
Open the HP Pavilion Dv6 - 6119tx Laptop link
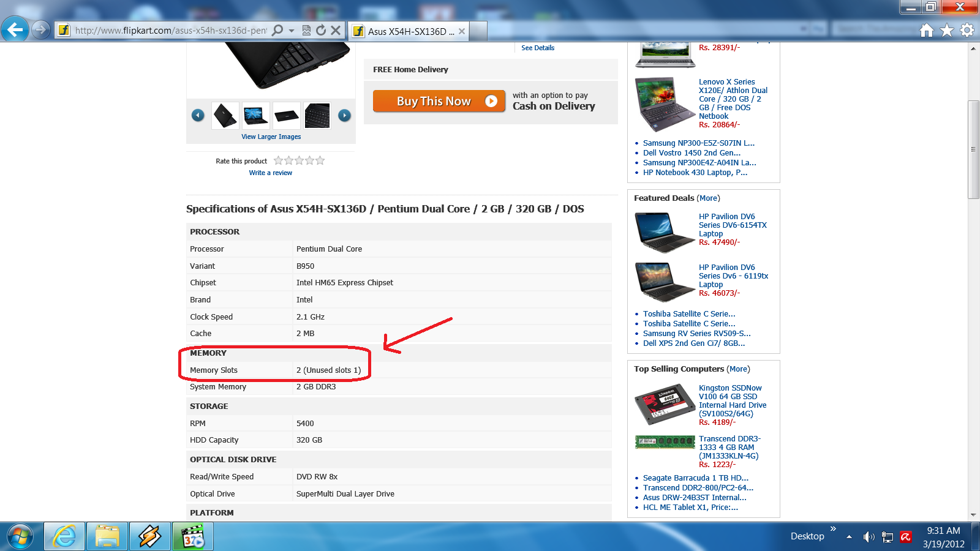tap(733, 276)
